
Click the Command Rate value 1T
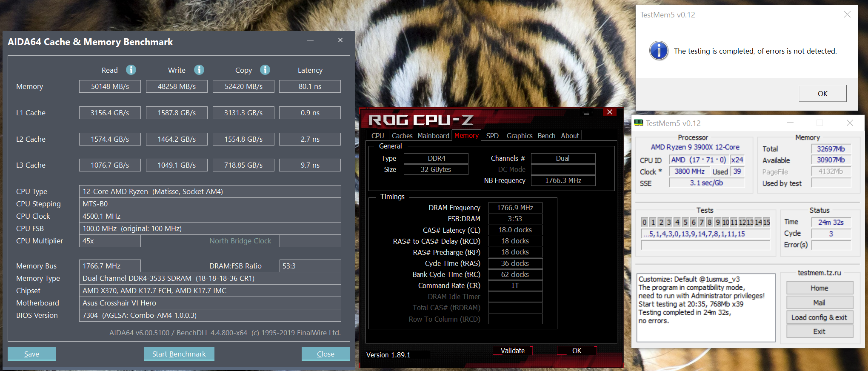(515, 285)
